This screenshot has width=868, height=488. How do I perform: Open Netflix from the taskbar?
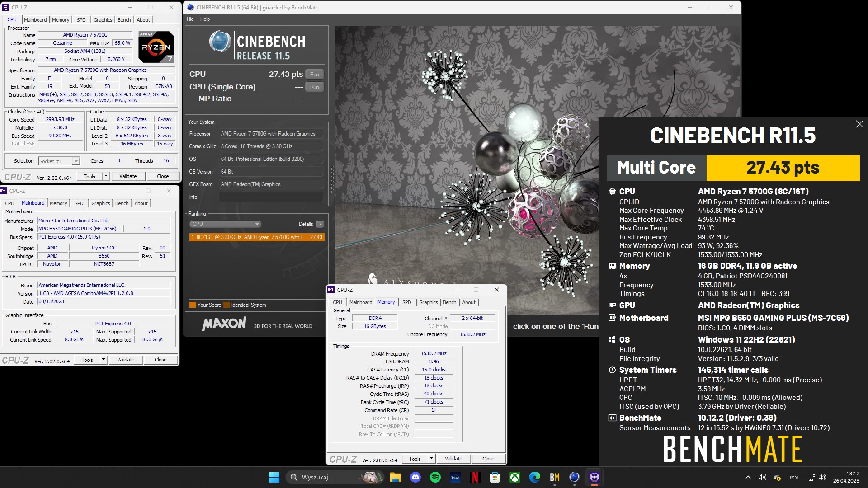[x=475, y=477]
